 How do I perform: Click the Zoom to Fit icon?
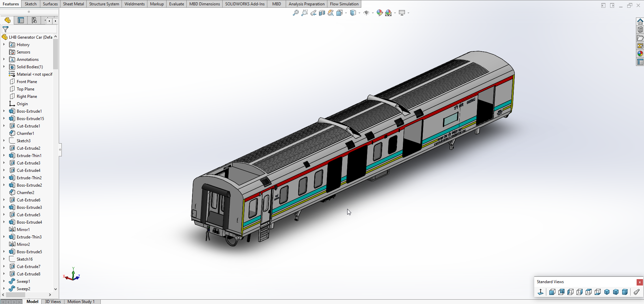click(x=295, y=13)
